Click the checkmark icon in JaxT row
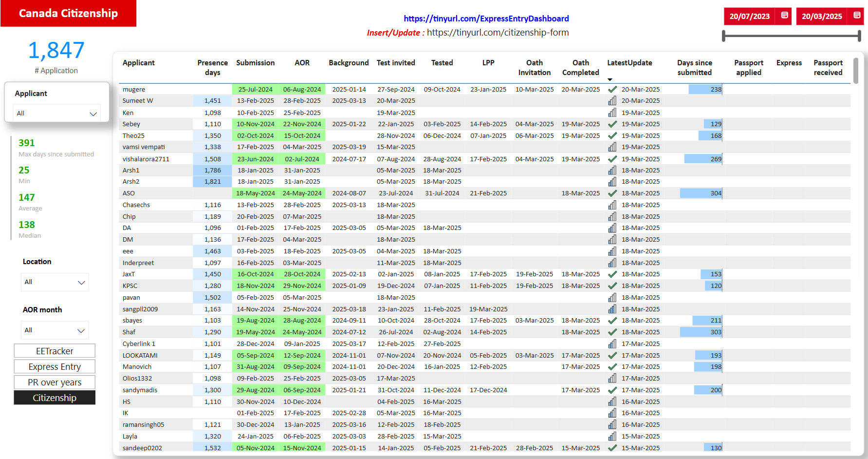868x459 pixels. (x=612, y=274)
